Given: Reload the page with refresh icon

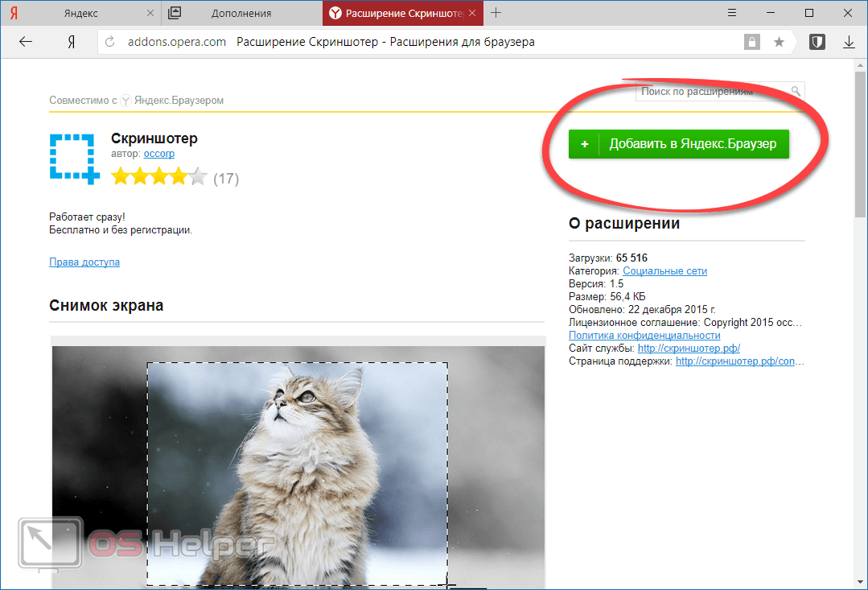Looking at the screenshot, I should coord(109,42).
